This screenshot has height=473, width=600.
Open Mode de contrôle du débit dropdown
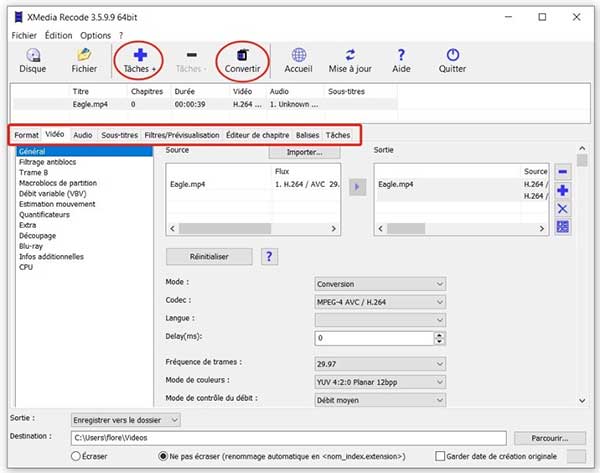click(380, 400)
